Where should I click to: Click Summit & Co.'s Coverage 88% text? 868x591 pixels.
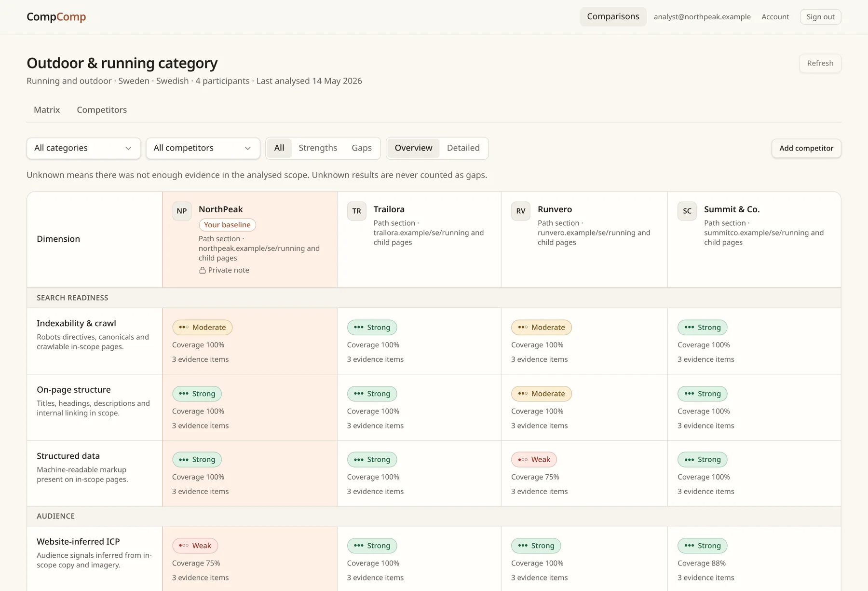pos(702,564)
